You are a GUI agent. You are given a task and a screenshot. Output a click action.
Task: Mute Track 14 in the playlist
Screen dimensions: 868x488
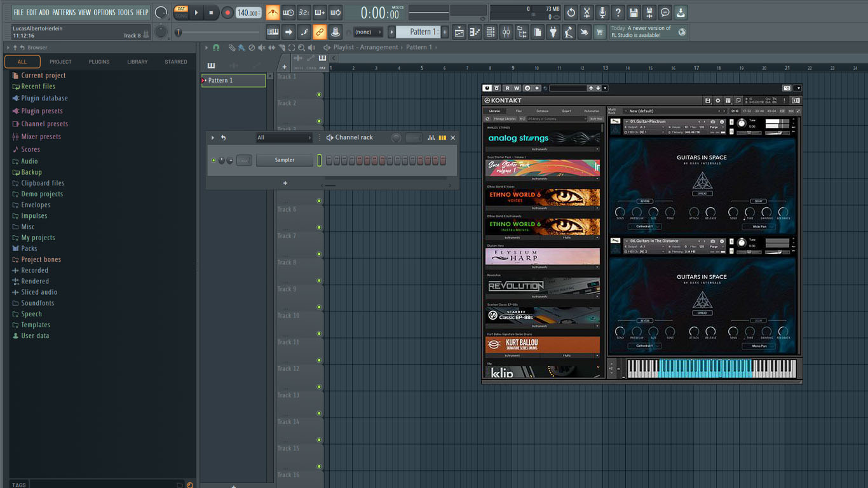pyautogui.click(x=319, y=440)
